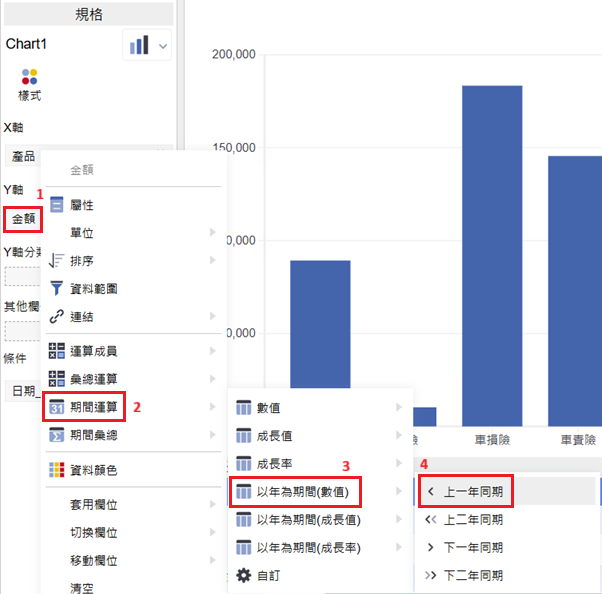Open the chart type dropdown
The image size is (602, 594).
[x=148, y=45]
